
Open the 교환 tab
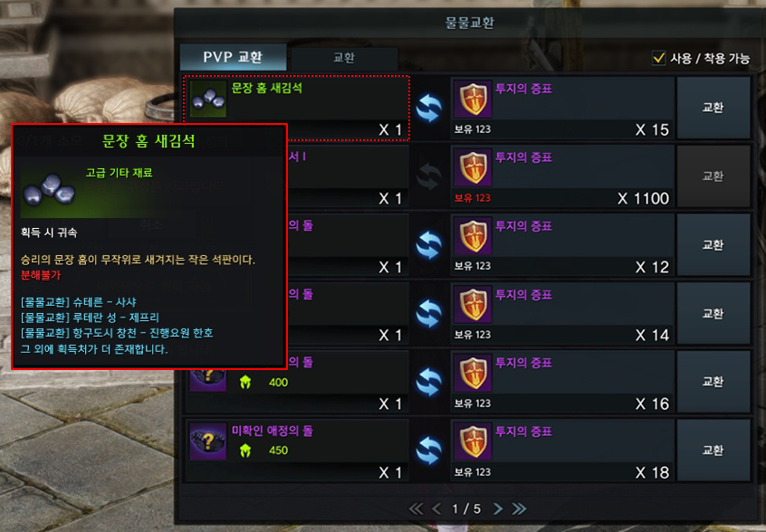(x=344, y=58)
